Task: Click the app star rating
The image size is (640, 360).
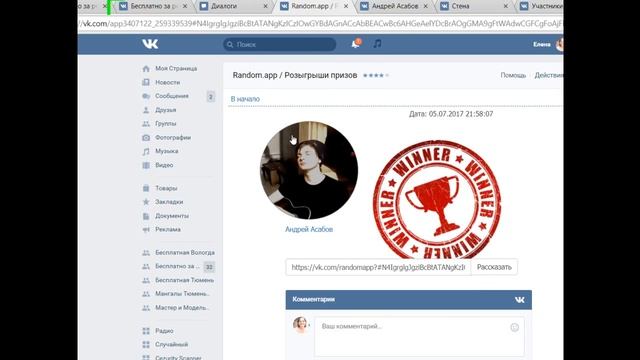Action: point(376,76)
